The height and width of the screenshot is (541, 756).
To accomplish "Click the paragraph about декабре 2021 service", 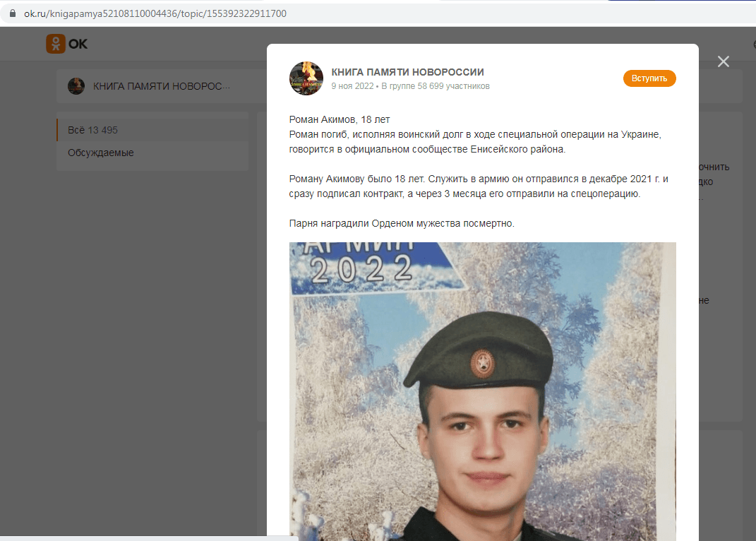I will point(479,186).
